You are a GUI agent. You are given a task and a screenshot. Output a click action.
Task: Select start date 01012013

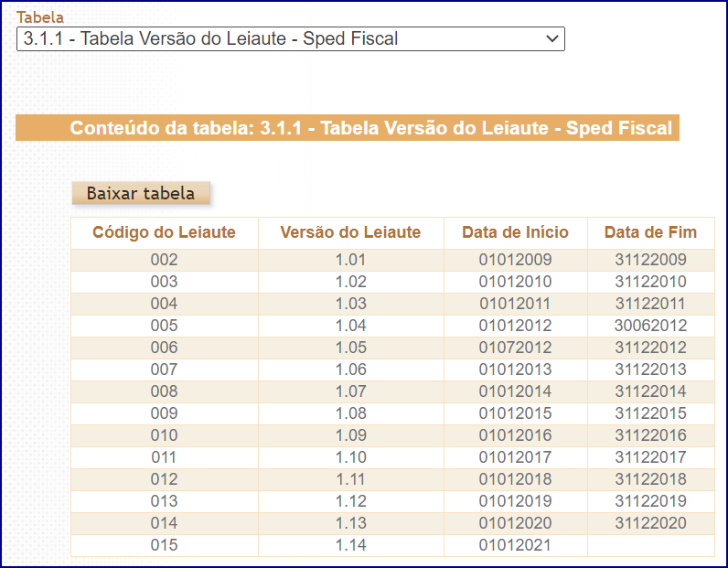515,370
